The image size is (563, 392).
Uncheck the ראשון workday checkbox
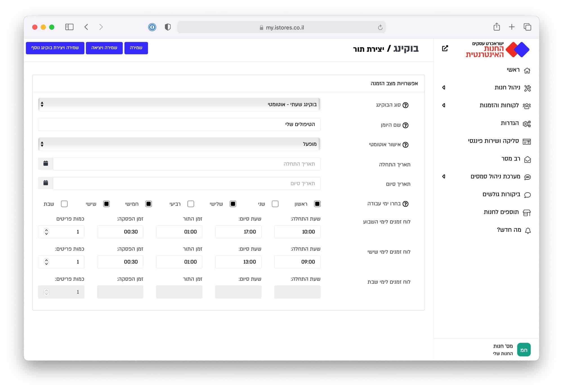click(x=317, y=204)
